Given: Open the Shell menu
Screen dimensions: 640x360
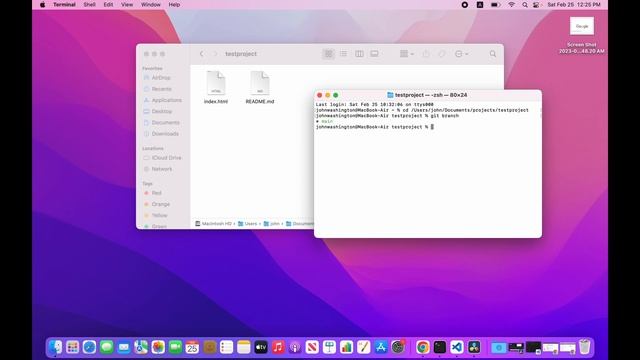Looking at the screenshot, I should pos(89,5).
